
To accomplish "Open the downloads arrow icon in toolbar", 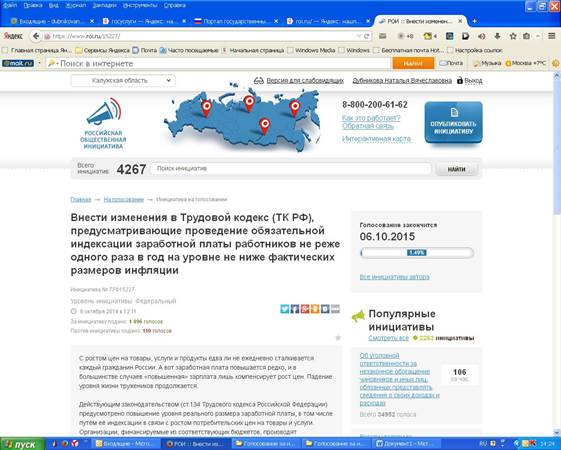I will pos(497,36).
